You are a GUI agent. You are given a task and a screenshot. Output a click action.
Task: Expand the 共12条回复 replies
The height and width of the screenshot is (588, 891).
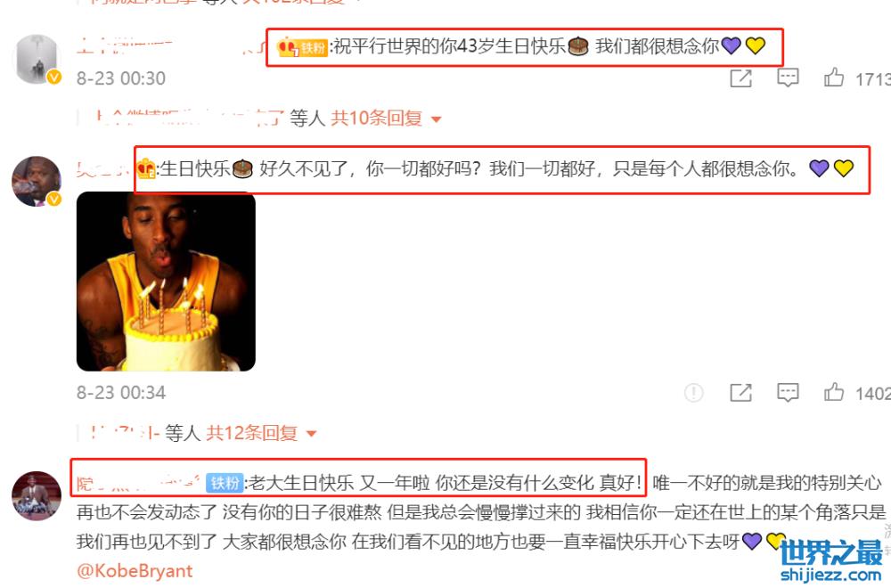click(x=251, y=433)
